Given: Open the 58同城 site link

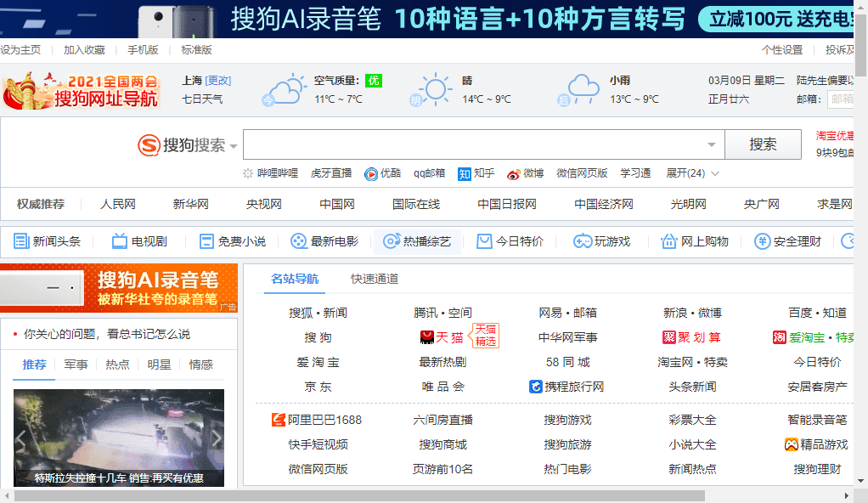Looking at the screenshot, I should [568, 362].
